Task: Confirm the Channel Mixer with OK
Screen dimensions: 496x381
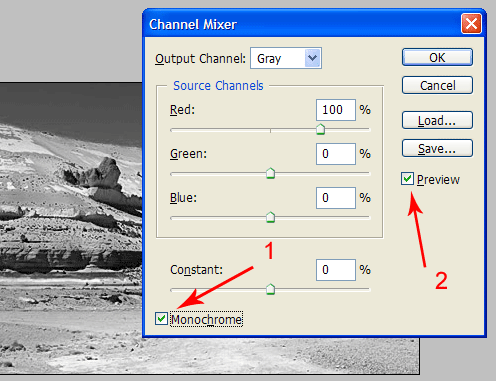Action: pyautogui.click(x=437, y=57)
